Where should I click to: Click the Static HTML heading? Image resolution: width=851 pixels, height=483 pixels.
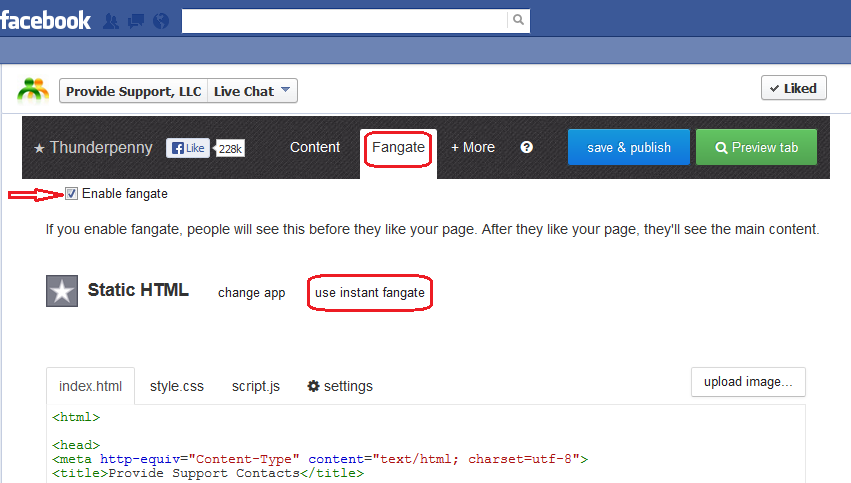pyautogui.click(x=138, y=290)
